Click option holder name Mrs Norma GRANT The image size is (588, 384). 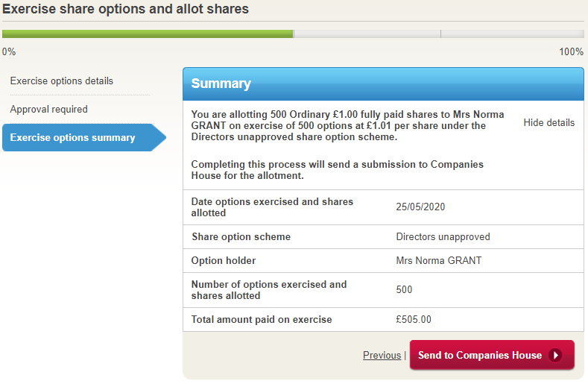pyautogui.click(x=439, y=261)
